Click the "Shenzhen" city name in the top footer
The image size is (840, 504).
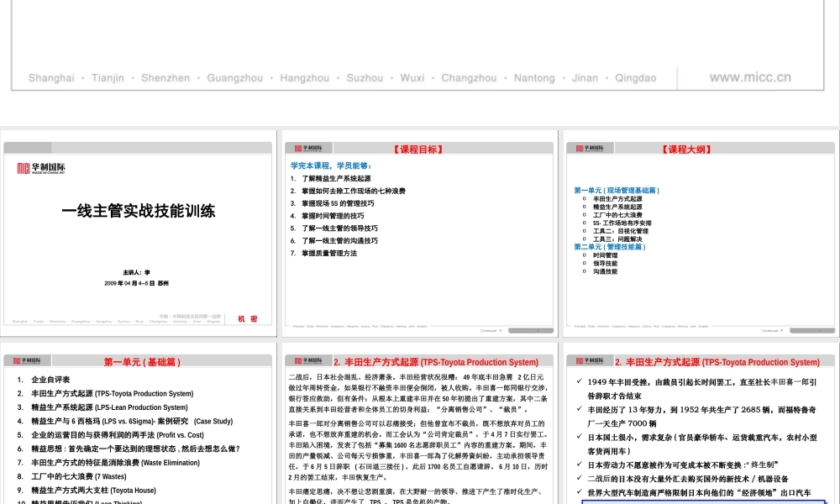coord(165,78)
